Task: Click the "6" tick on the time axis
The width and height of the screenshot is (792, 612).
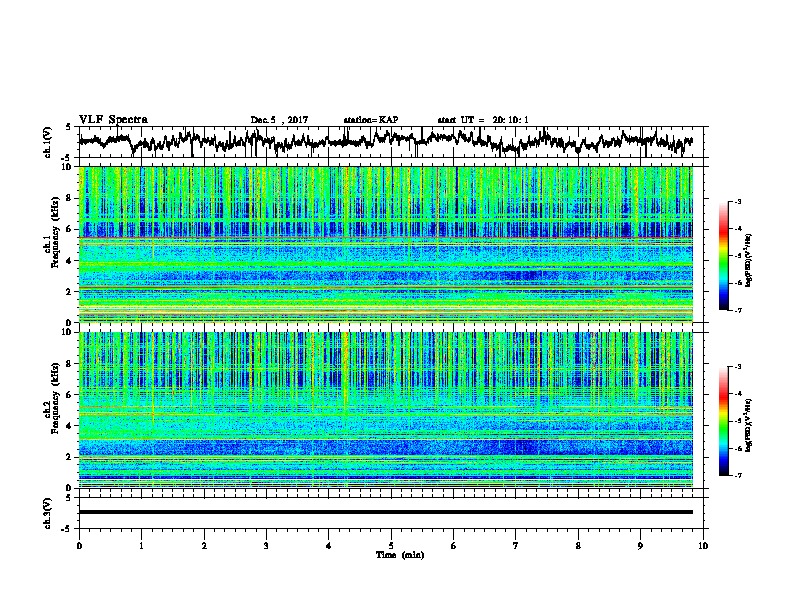Action: [454, 546]
